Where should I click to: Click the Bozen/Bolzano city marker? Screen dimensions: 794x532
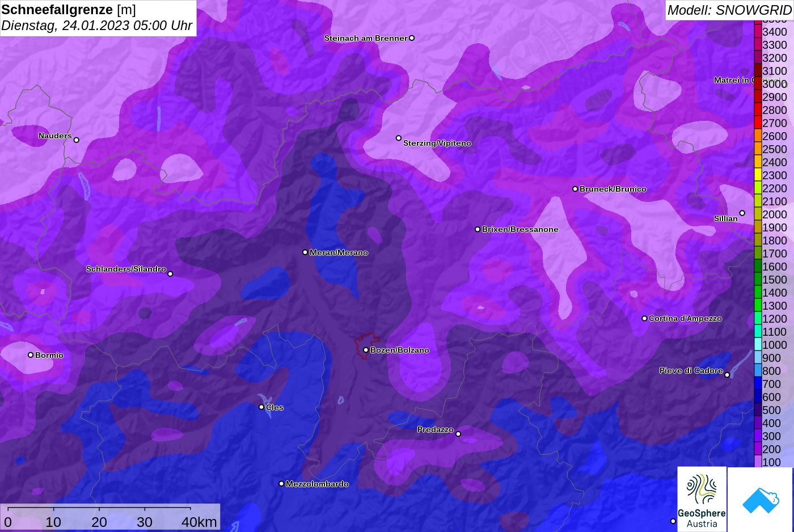[x=366, y=350]
